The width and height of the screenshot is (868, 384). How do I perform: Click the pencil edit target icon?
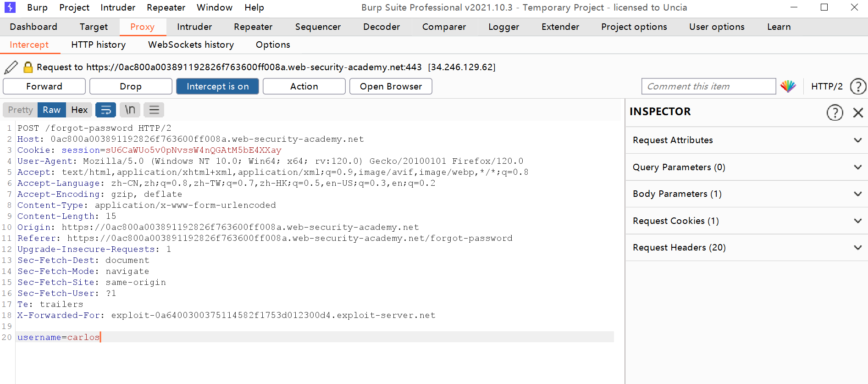tap(11, 67)
